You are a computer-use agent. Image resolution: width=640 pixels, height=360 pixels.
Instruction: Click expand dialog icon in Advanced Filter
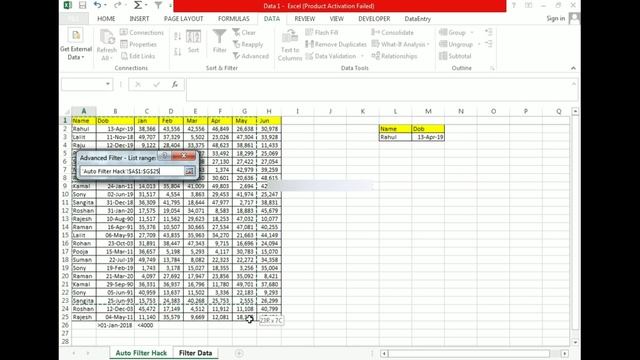[189, 171]
